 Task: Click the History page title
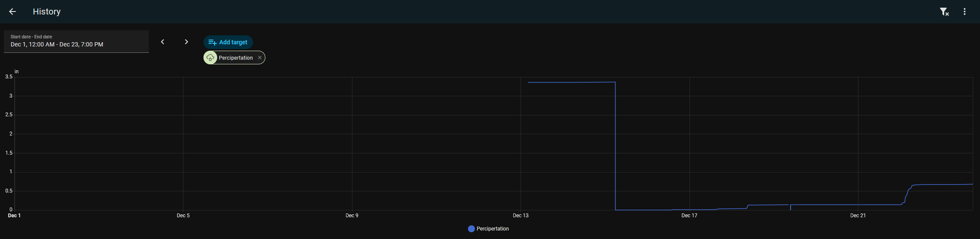tap(47, 12)
